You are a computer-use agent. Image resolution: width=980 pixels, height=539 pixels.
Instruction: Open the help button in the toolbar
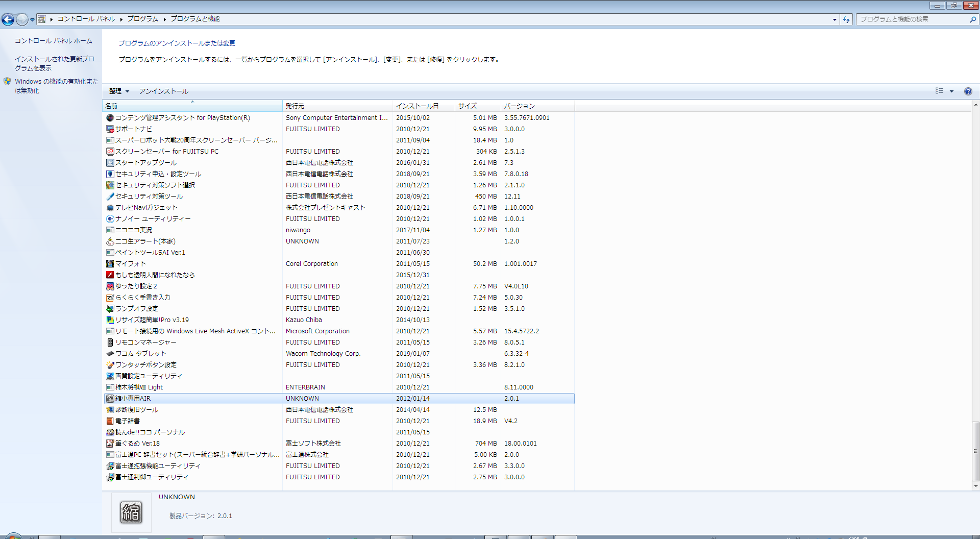point(968,91)
